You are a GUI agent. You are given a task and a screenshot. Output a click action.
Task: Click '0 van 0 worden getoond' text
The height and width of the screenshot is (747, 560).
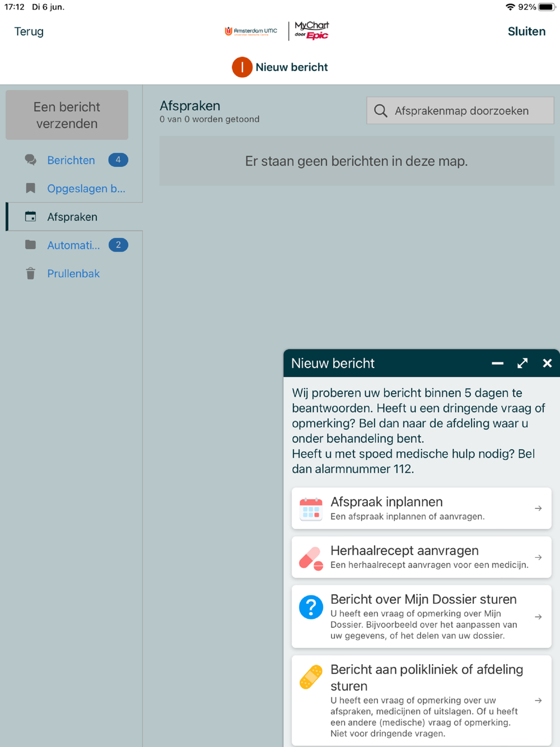pyautogui.click(x=209, y=119)
